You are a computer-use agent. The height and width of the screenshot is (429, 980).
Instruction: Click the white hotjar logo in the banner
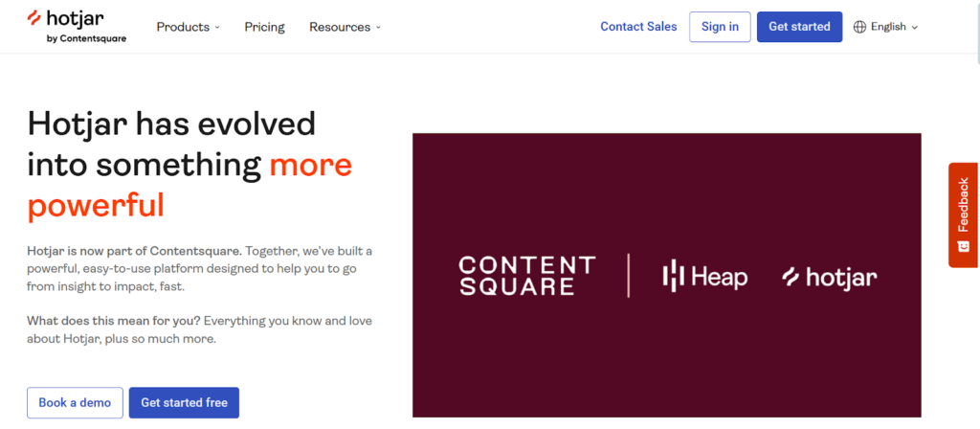pyautogui.click(x=829, y=278)
